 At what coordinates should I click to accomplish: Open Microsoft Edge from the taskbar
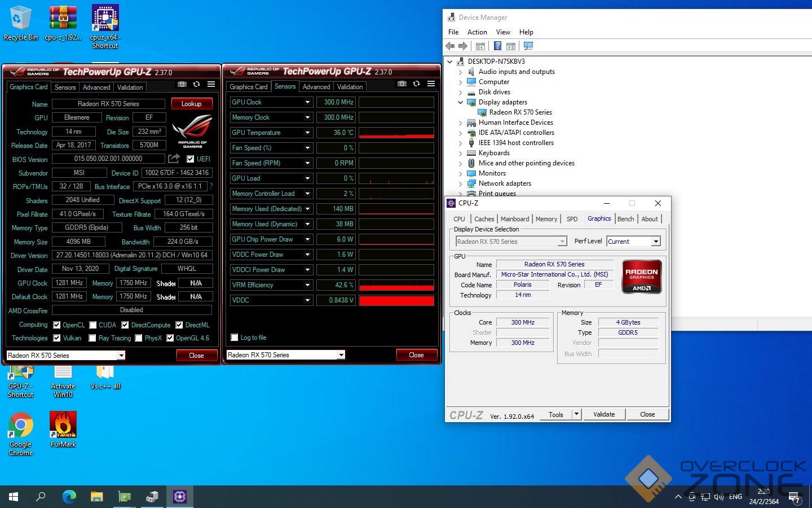click(69, 497)
